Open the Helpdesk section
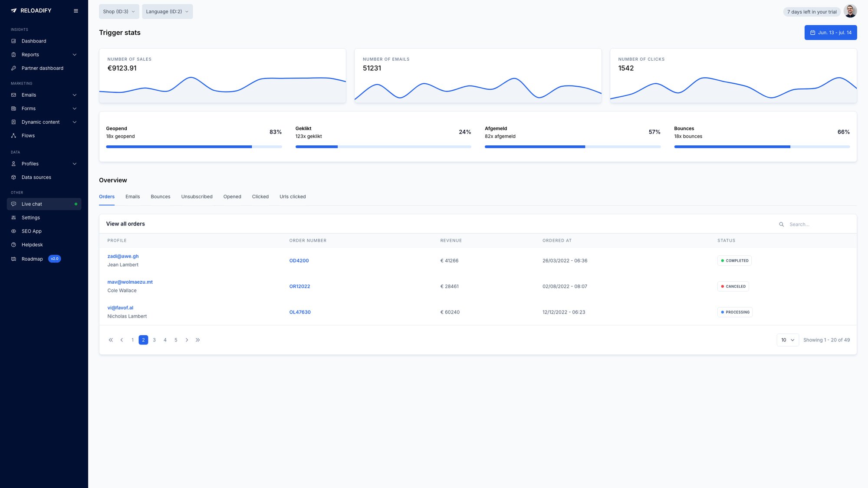 coord(32,245)
